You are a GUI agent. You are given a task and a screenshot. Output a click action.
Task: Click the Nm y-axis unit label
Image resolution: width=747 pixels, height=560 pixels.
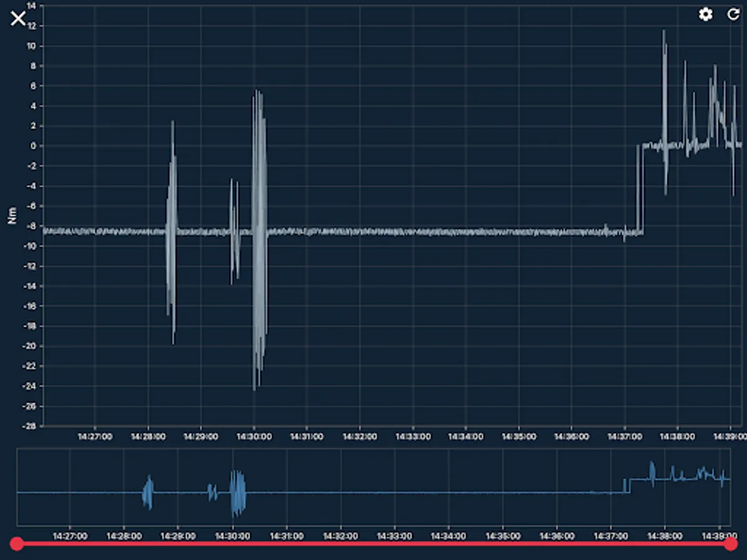click(x=12, y=216)
